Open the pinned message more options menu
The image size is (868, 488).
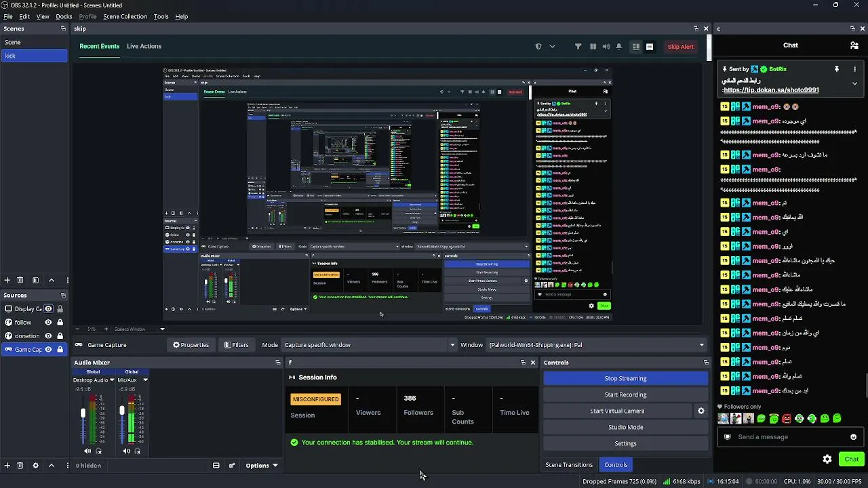click(854, 69)
